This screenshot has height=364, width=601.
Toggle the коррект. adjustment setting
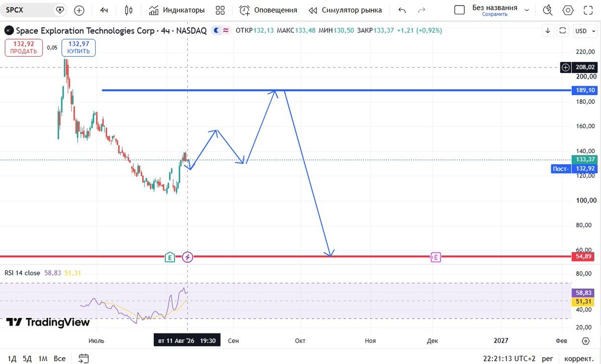click(579, 358)
